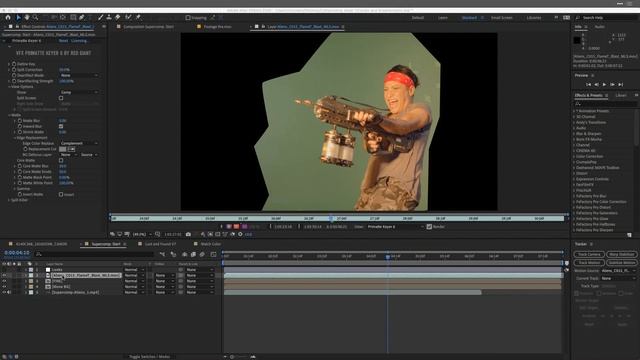Open the Motion Source dropdown in Tracker
The height and width of the screenshot is (360, 640).
pyautogui.click(x=618, y=271)
